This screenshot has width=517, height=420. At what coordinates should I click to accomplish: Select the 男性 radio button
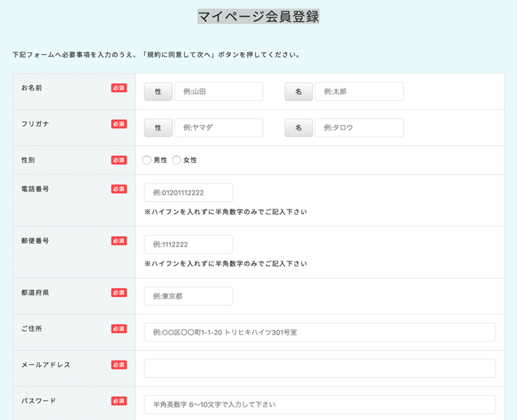tap(147, 160)
